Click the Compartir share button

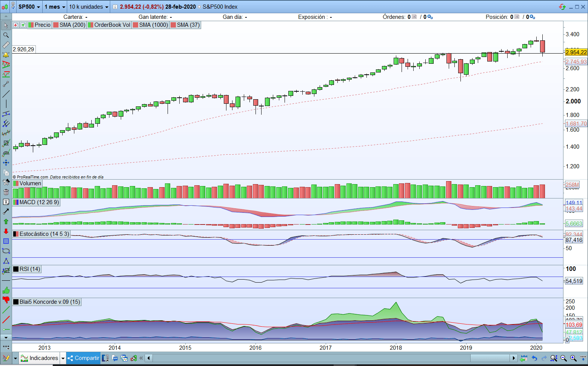(83, 358)
